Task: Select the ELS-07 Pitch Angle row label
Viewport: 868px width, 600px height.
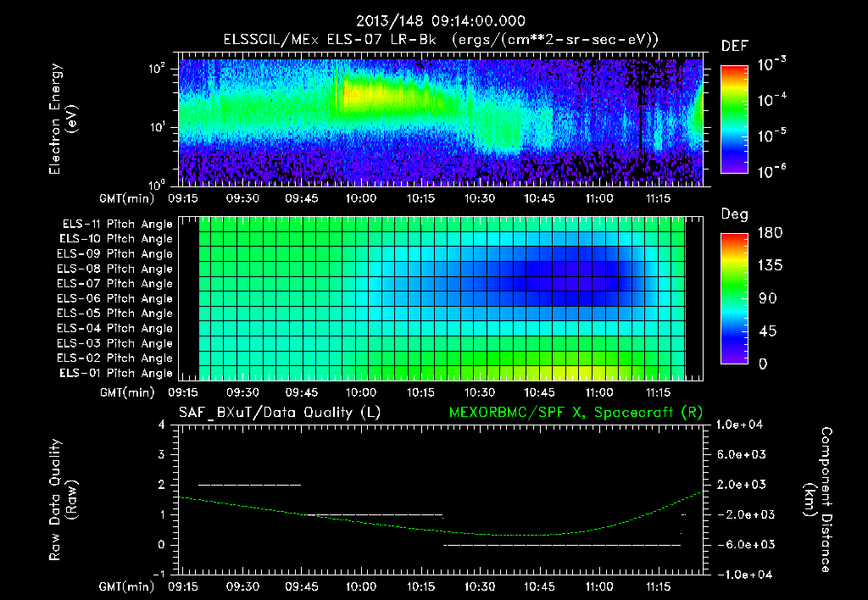Action: [x=115, y=283]
